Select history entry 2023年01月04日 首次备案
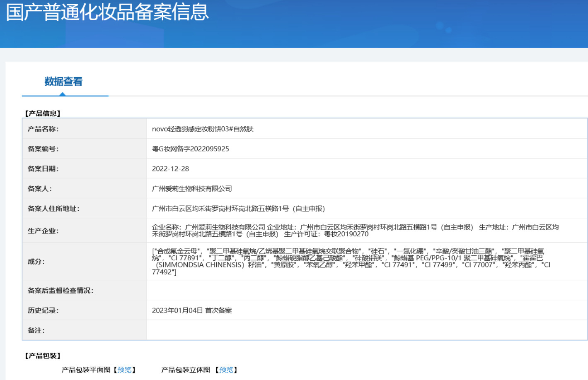The width and height of the screenshot is (588, 380). tap(192, 310)
